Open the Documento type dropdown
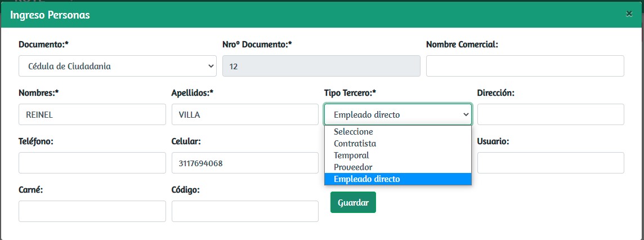 pyautogui.click(x=117, y=66)
